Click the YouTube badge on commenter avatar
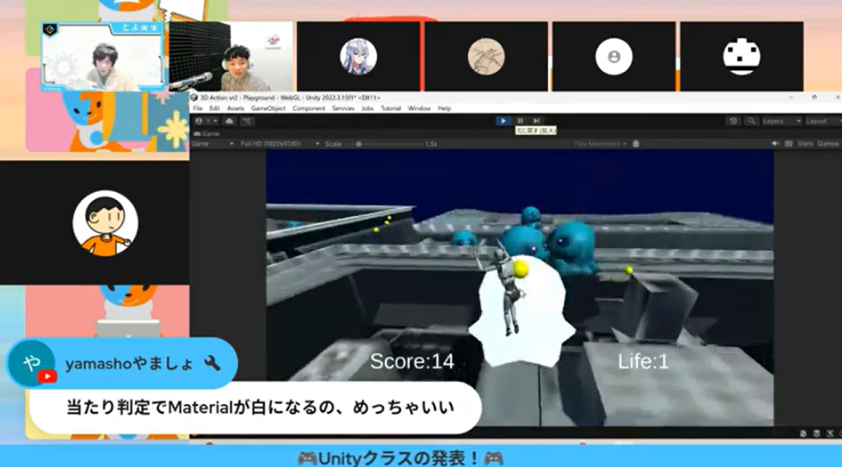This screenshot has width=842, height=467. (47, 376)
